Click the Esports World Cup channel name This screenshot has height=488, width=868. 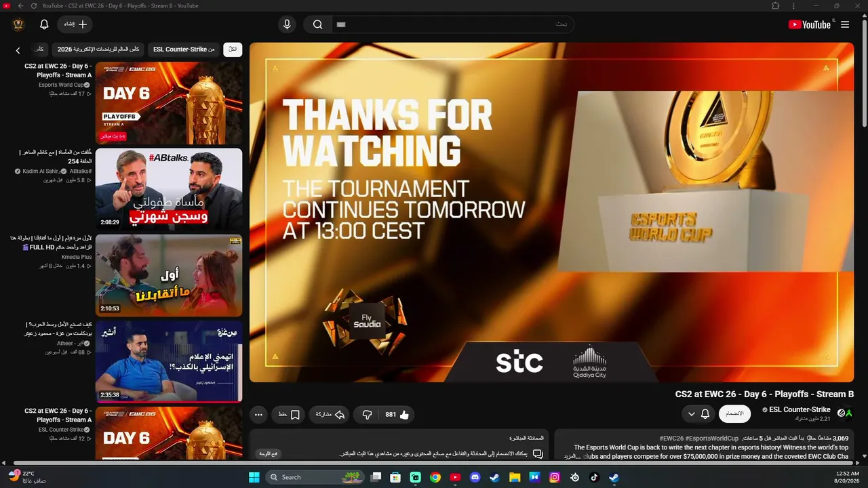60,85
